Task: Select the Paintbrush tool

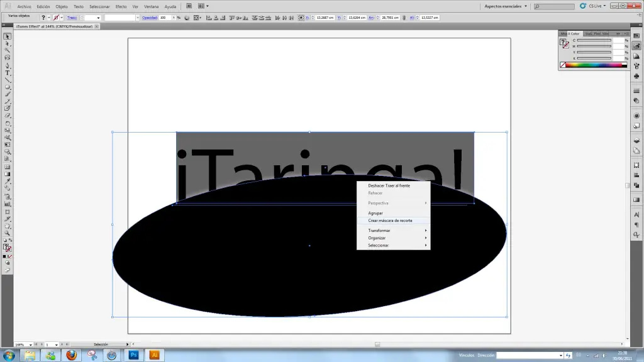Action: [8, 94]
